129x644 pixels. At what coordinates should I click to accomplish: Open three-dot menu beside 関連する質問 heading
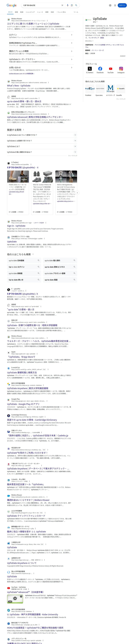pyautogui.click(x=24, y=130)
